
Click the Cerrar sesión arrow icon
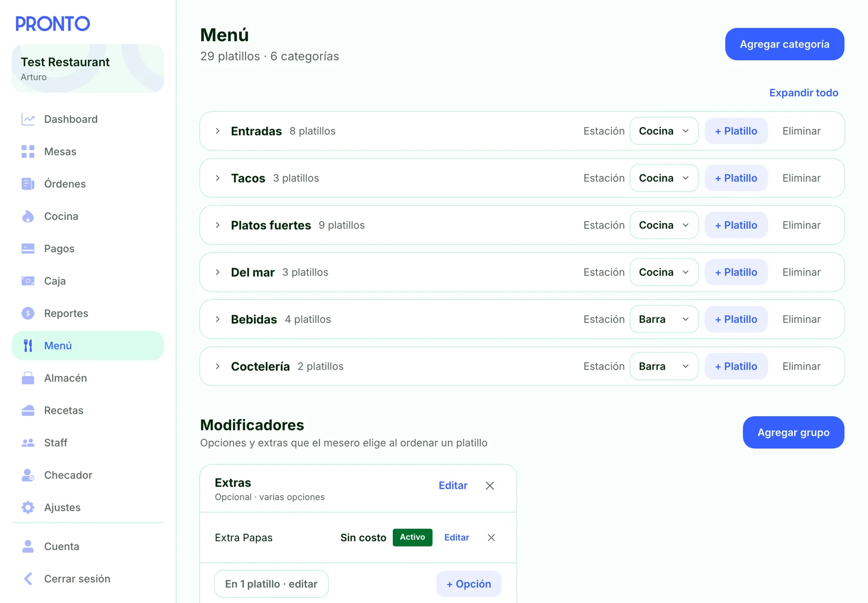(28, 579)
